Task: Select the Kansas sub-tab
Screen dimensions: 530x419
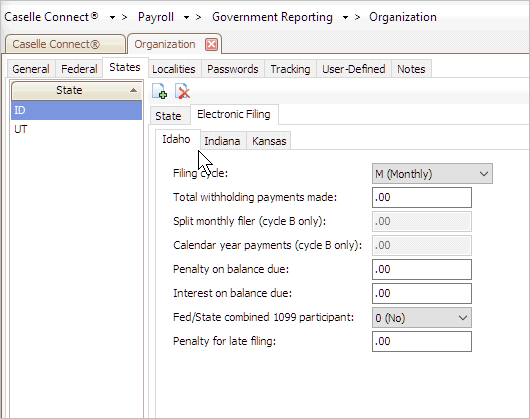Action: click(269, 141)
